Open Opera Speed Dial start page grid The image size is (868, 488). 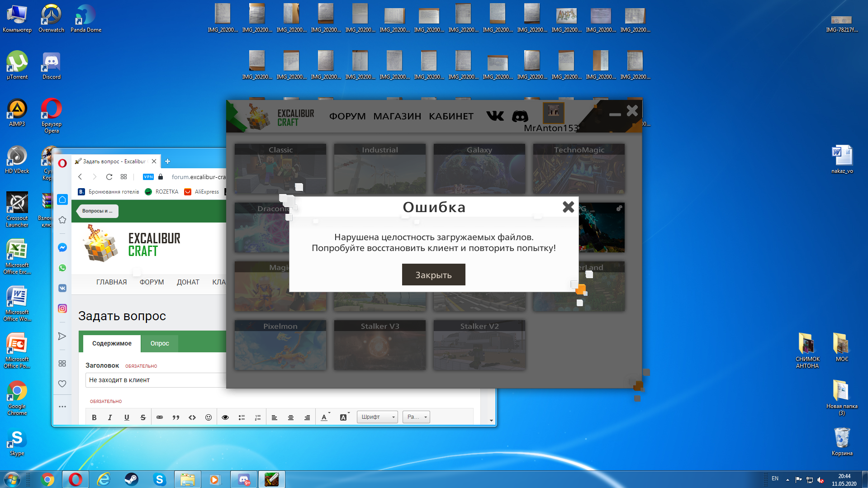124,177
